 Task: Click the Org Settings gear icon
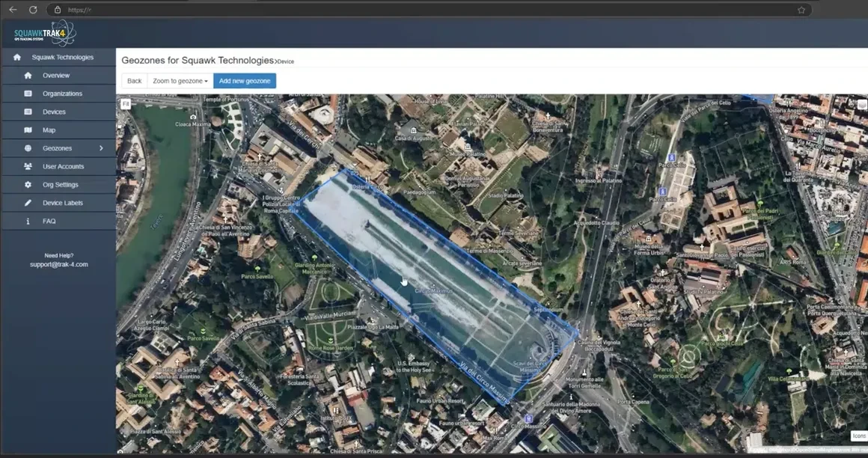[28, 184]
